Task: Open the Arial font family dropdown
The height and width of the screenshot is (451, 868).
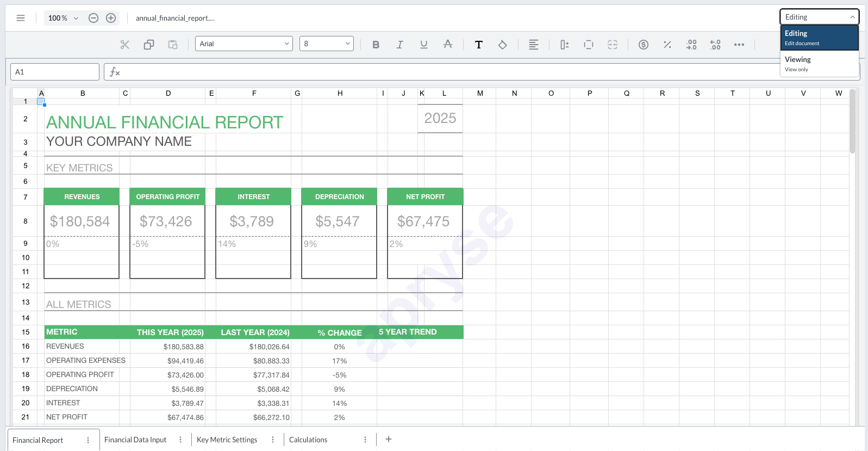Action: point(244,44)
